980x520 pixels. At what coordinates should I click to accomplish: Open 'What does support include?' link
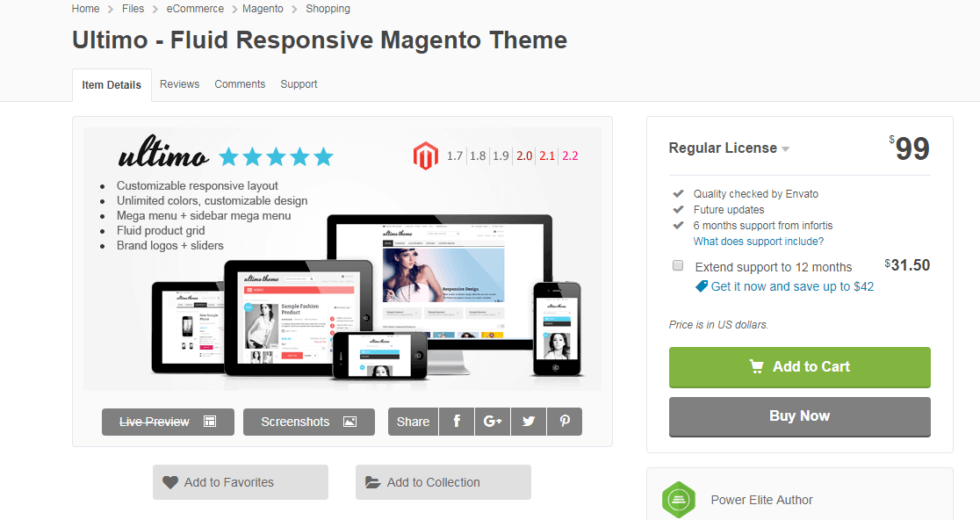point(758,242)
